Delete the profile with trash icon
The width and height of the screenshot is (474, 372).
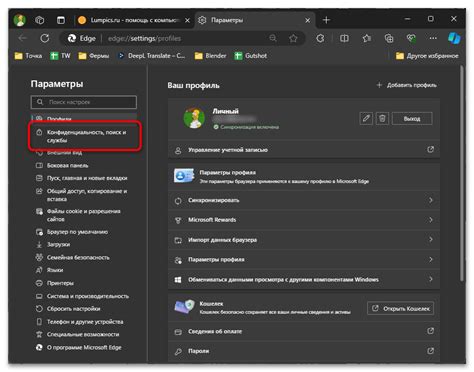382,118
